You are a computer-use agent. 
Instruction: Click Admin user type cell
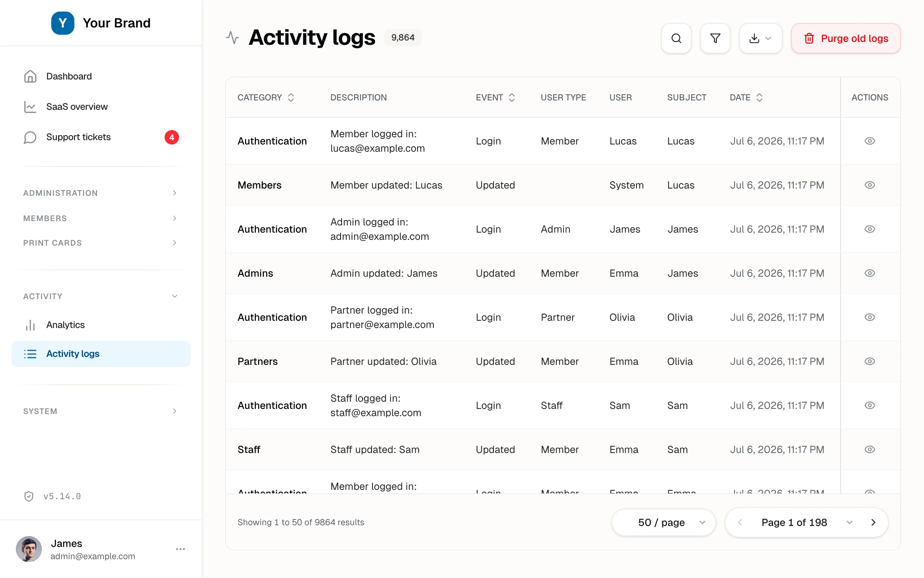point(555,229)
